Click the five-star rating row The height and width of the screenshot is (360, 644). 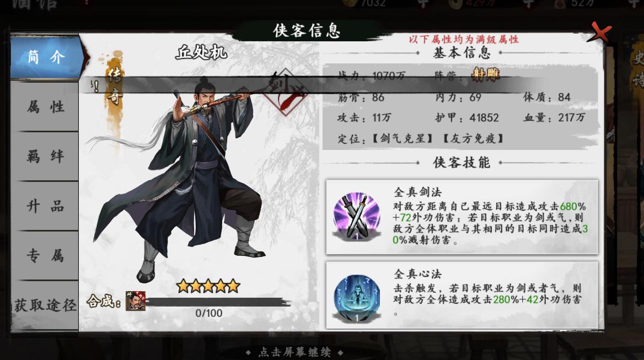pyautogui.click(x=208, y=286)
